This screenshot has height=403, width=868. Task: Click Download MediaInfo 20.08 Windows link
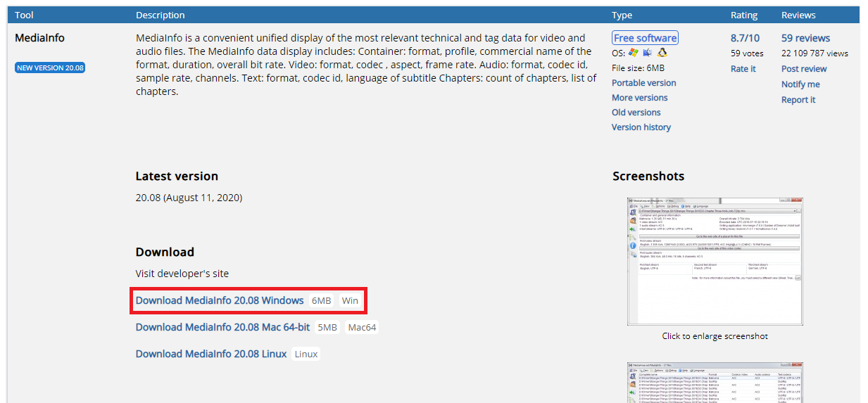pos(220,300)
